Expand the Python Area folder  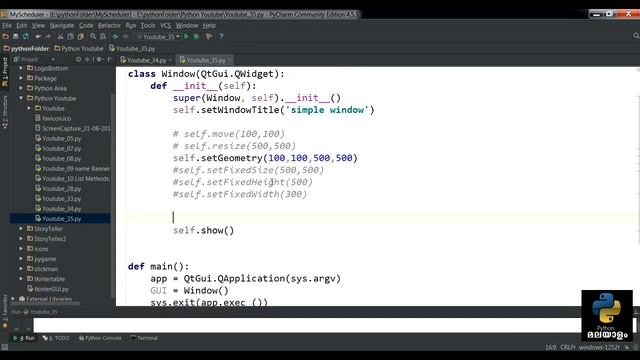click(x=21, y=88)
